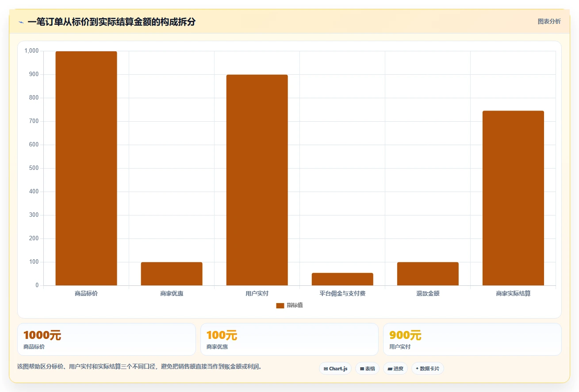Click the 用户实付 x-axis label
Image resolution: width=579 pixels, height=392 pixels.
[x=257, y=293]
